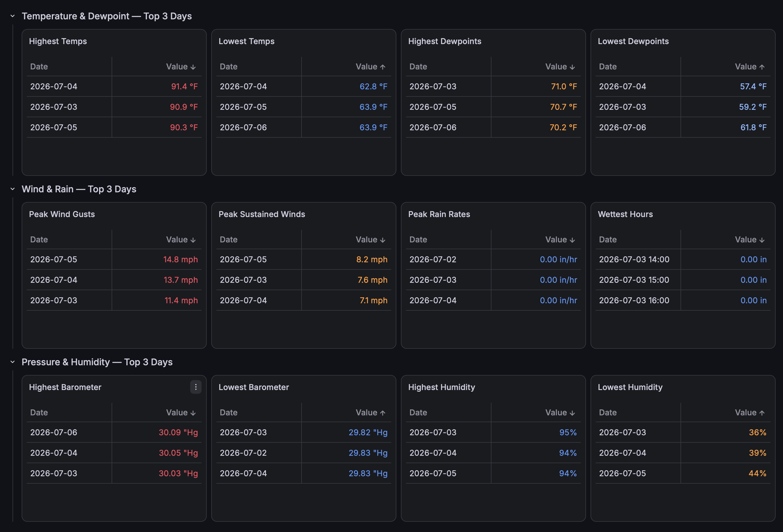Collapse the Wind & Rain row
The image size is (783, 532).
pos(13,189)
